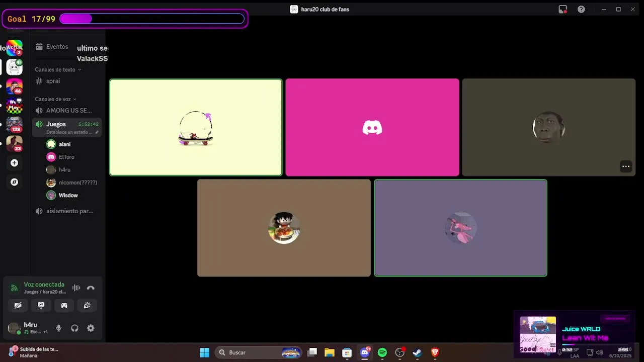Collapse the Canales de voz category
644x362 pixels.
click(x=55, y=99)
